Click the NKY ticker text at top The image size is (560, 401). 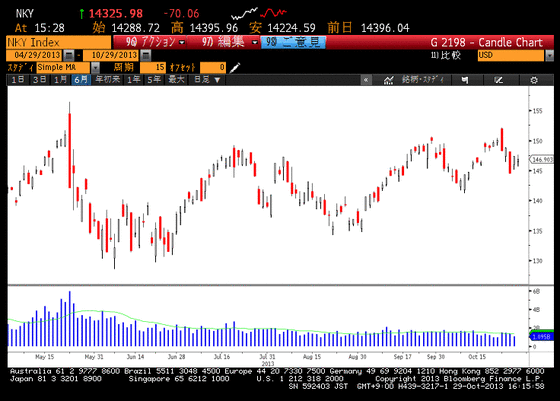tap(24, 14)
